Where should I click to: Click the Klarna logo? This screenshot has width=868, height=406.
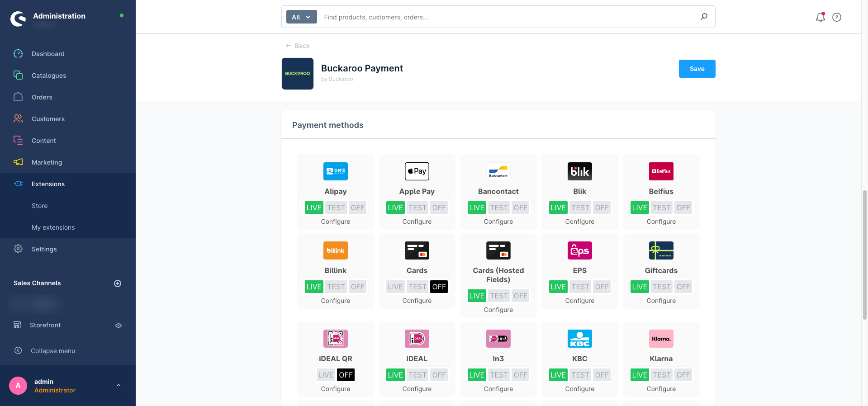(x=661, y=339)
